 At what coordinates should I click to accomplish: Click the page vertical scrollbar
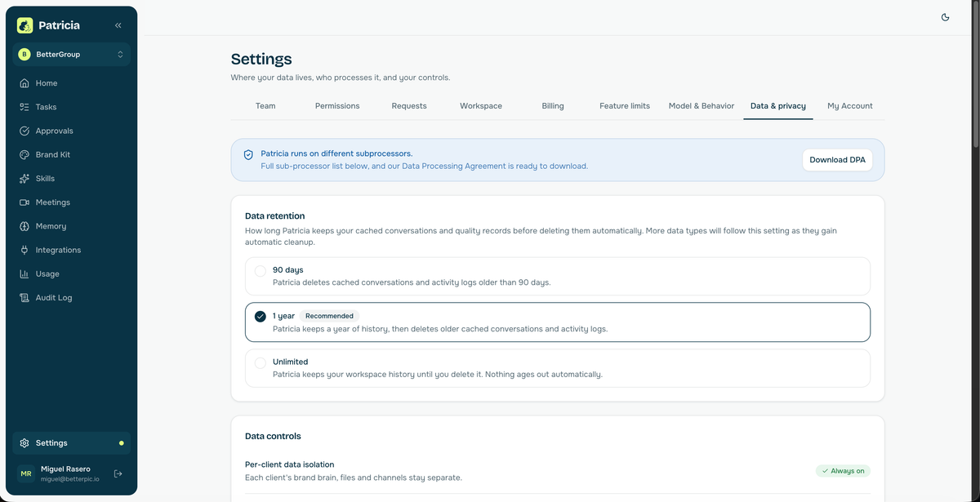(x=974, y=73)
